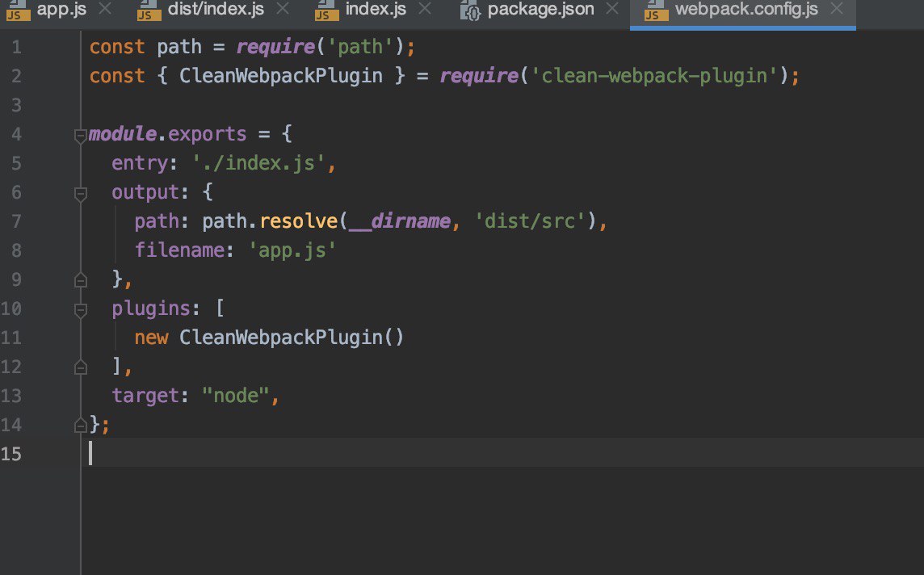Click the JS file icon on dist/index.js tab
The image size is (924, 575).
[x=149, y=10]
